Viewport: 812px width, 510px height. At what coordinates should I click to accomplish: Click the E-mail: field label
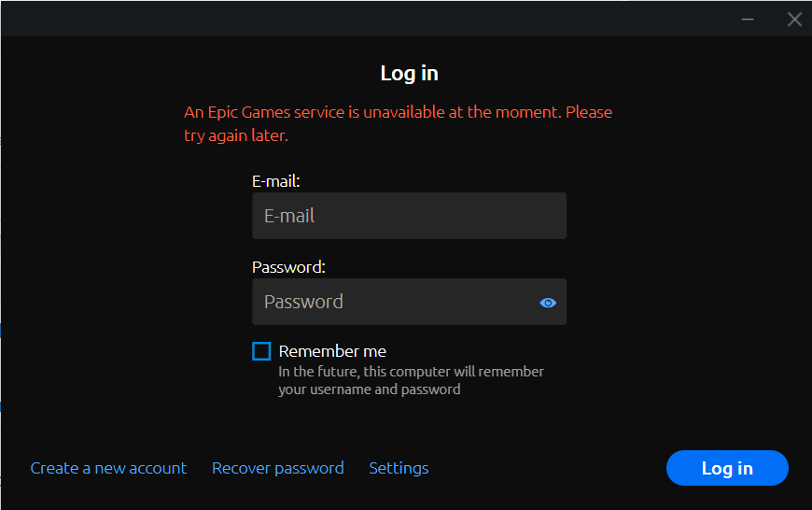(x=275, y=181)
